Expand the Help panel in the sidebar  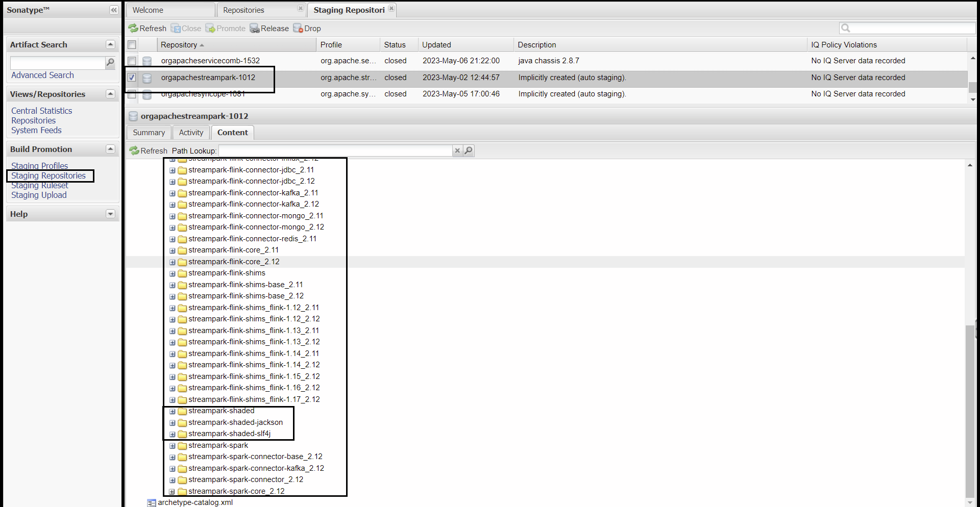pos(110,214)
